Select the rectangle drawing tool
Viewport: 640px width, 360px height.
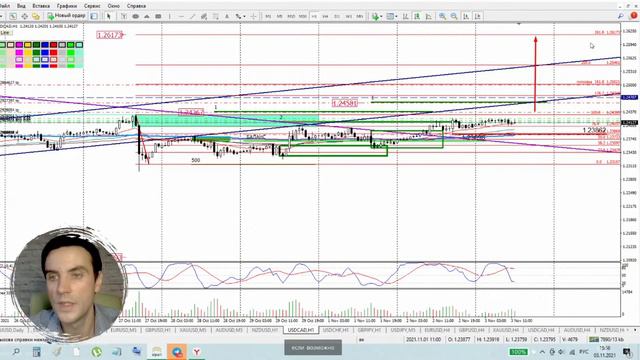[158, 16]
